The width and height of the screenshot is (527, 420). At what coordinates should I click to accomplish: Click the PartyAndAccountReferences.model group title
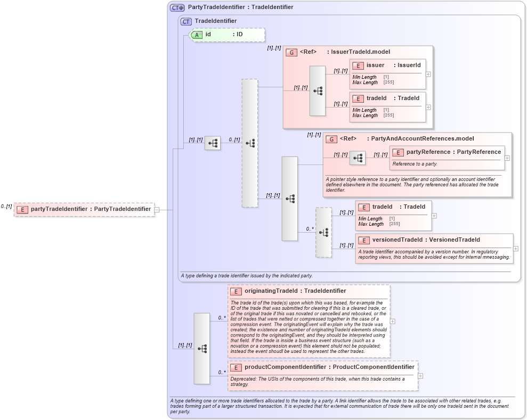tap(407, 138)
